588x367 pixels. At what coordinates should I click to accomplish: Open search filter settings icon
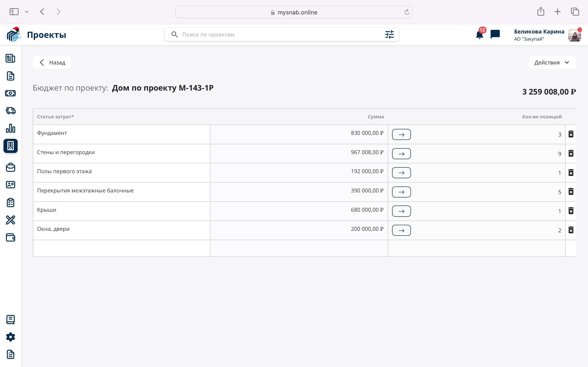[389, 34]
